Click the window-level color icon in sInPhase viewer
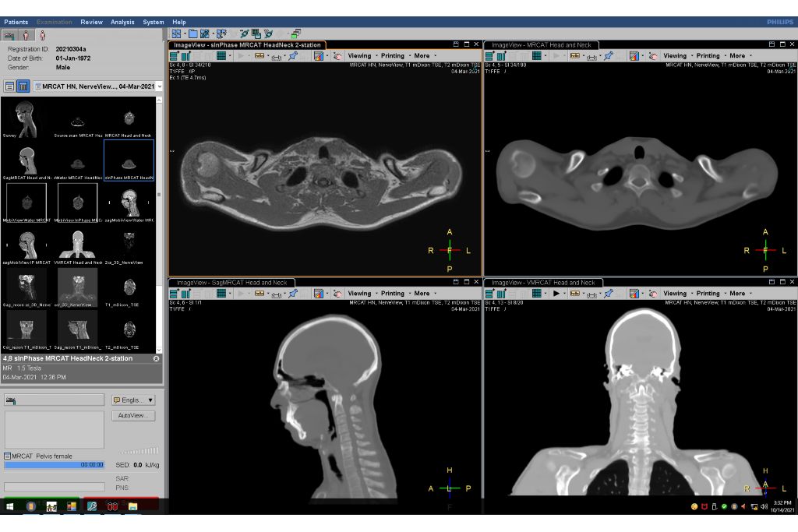The width and height of the screenshot is (798, 532). [x=319, y=56]
